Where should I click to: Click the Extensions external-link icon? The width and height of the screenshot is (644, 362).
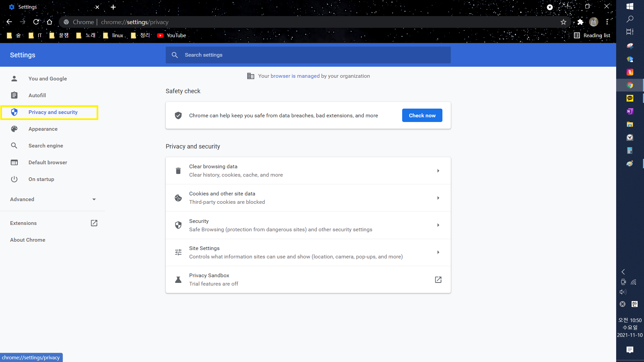point(94,223)
